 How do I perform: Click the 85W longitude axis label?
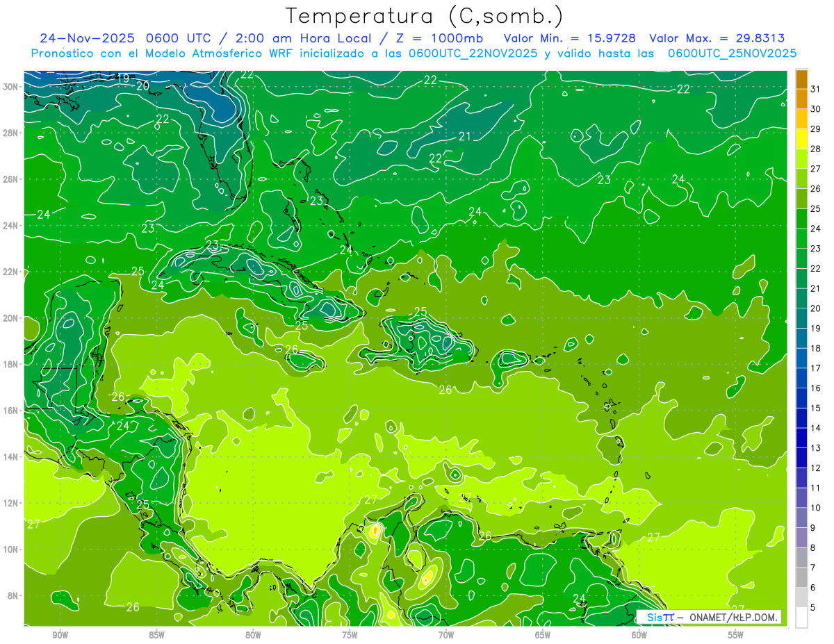click(x=156, y=635)
